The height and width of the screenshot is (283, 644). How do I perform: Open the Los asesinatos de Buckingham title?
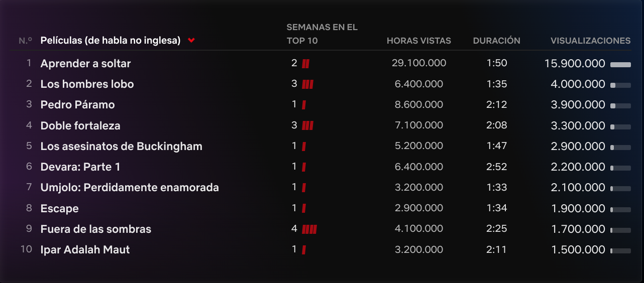(122, 147)
